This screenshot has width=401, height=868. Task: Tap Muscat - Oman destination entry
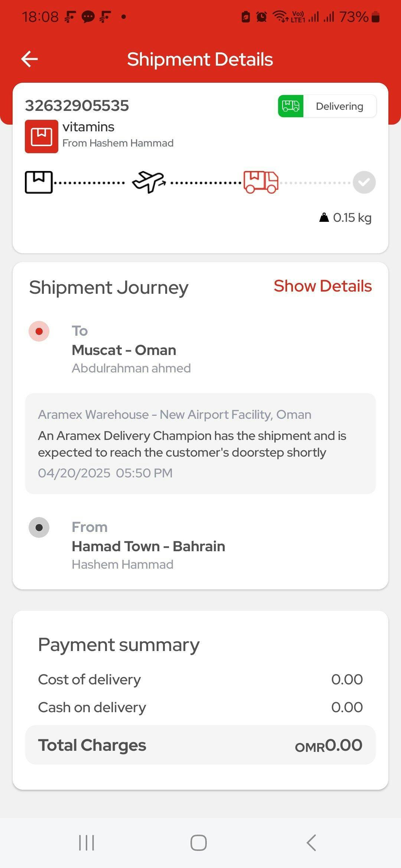(x=124, y=350)
